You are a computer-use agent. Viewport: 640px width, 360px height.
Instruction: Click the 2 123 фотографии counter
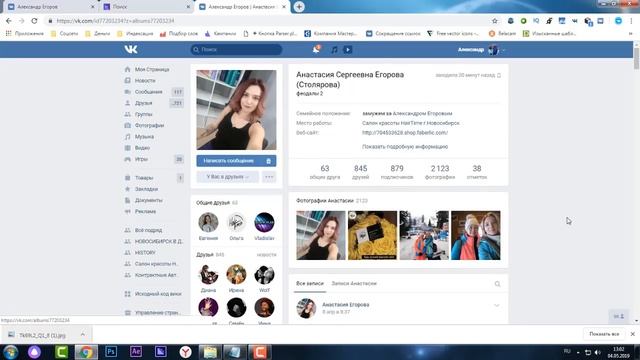(x=440, y=172)
